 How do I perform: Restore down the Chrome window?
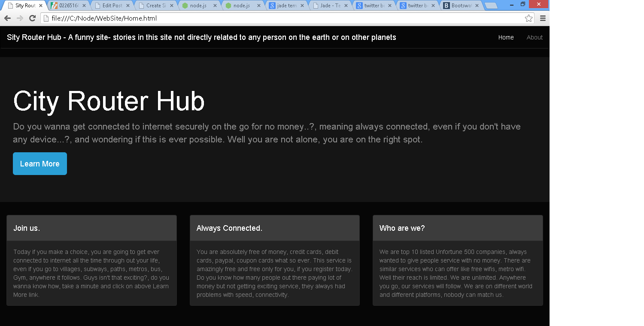[522, 4]
